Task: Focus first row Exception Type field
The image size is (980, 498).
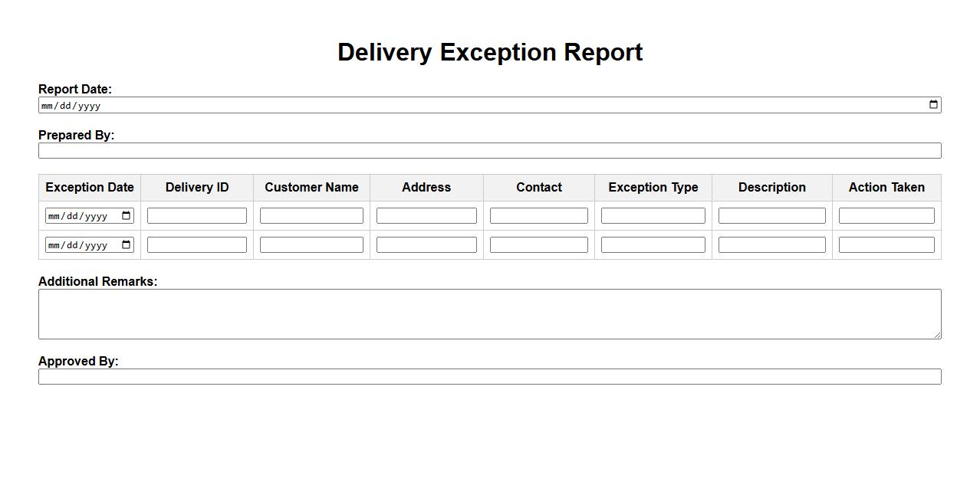Action: click(653, 216)
